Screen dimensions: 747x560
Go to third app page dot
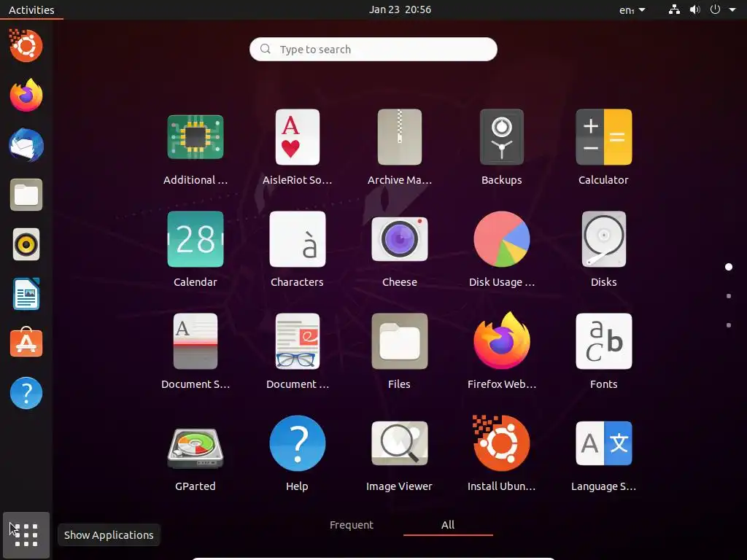point(729,325)
